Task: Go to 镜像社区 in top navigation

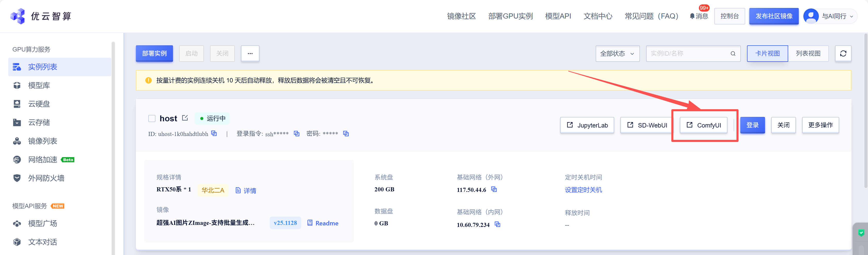Action: point(461,16)
